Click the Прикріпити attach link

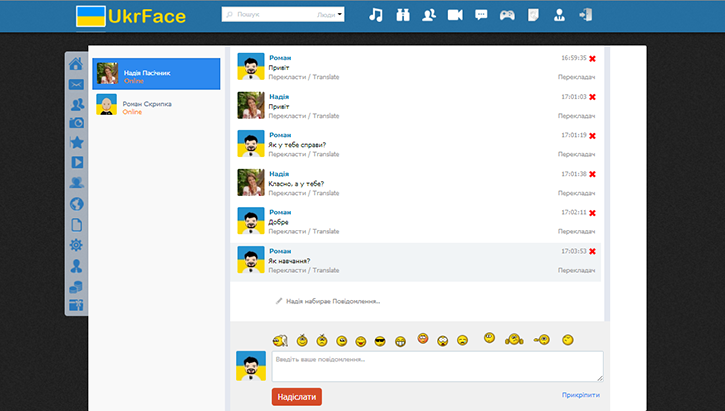[x=581, y=395]
